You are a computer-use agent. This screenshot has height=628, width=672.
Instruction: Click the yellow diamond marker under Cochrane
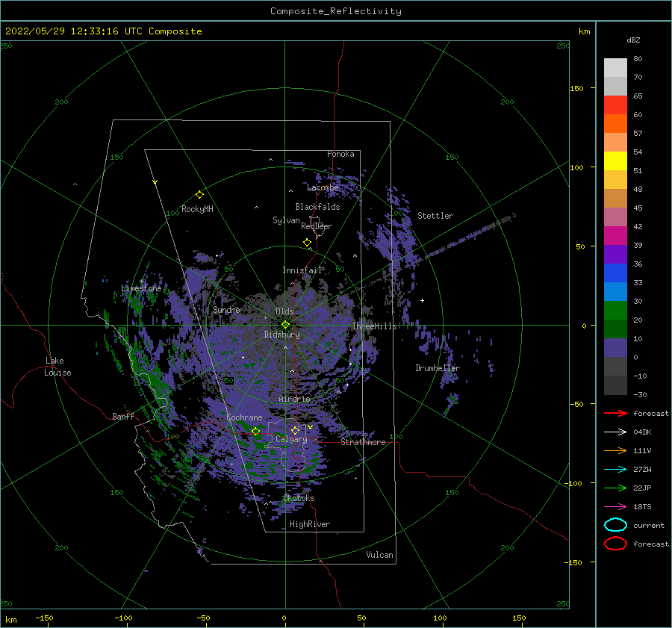[255, 432]
